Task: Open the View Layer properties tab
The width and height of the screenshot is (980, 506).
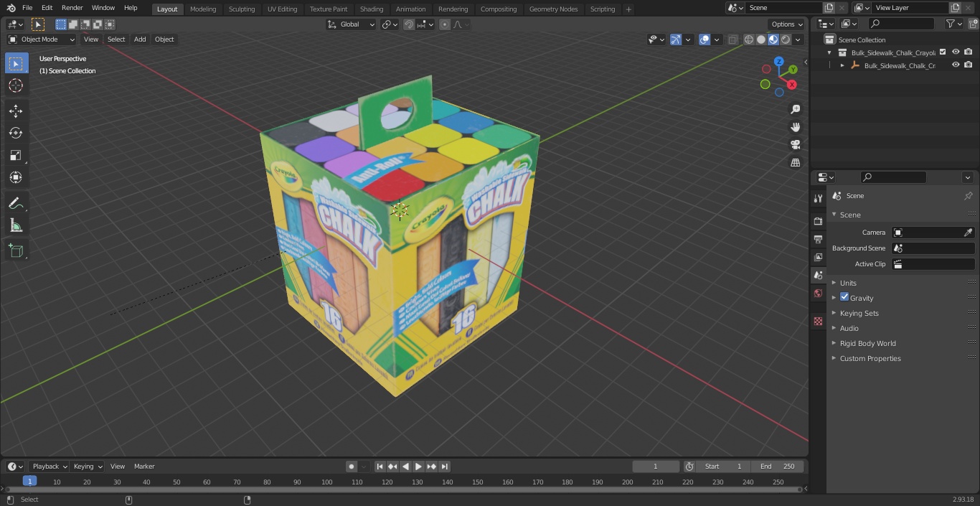Action: coord(818,257)
